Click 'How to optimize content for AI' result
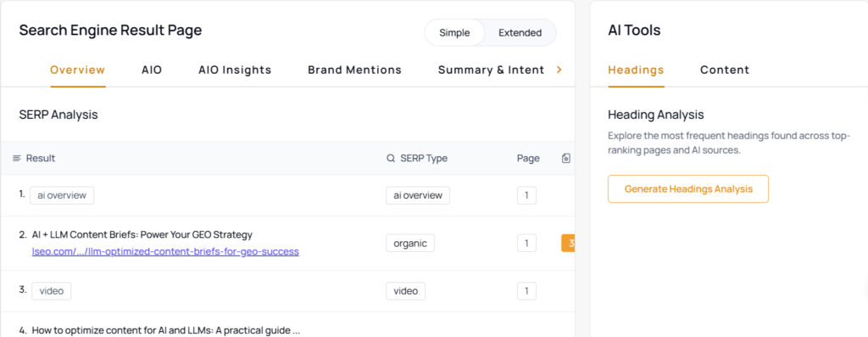The height and width of the screenshot is (337, 868). point(166,330)
